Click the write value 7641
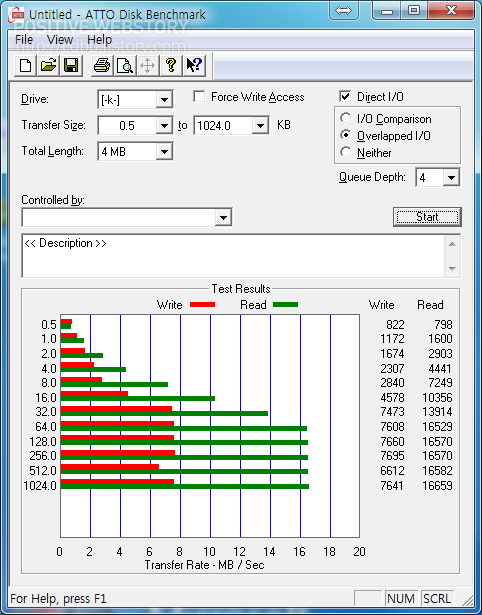 pyautogui.click(x=392, y=486)
